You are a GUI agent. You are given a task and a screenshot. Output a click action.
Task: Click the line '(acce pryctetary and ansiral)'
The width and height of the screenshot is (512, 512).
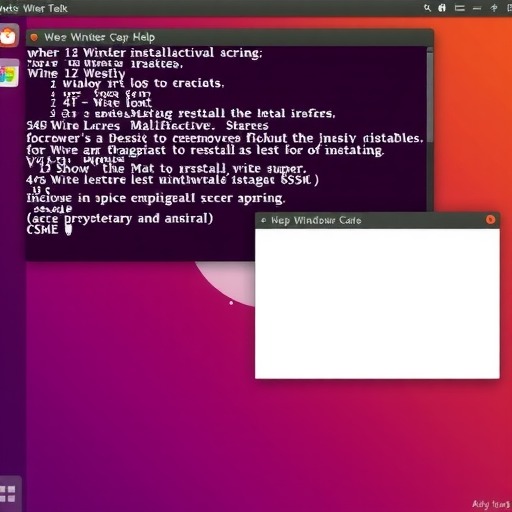pyautogui.click(x=120, y=219)
